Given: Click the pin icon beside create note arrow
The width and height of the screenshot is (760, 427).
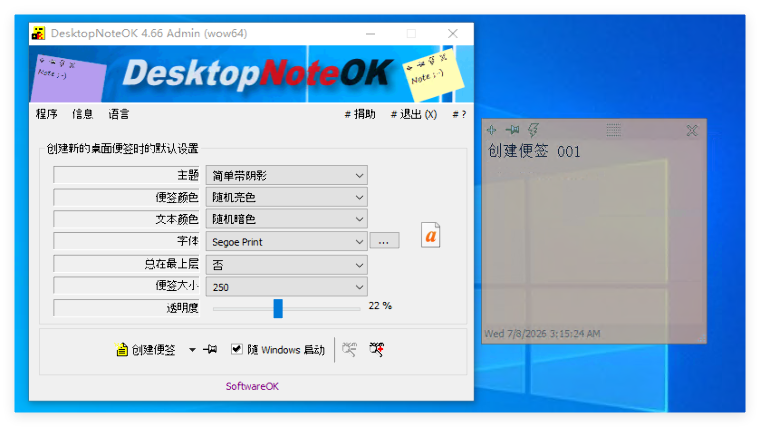Looking at the screenshot, I should point(210,349).
